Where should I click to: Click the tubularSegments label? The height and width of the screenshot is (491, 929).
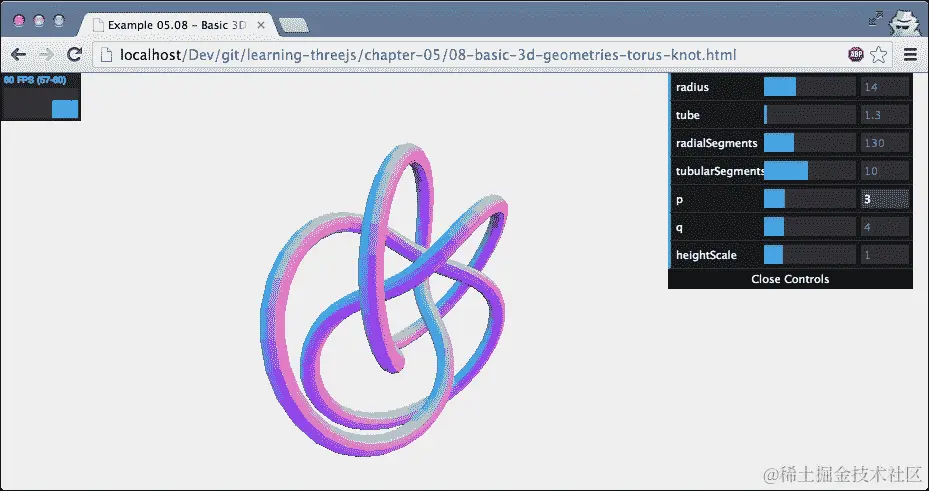coord(720,171)
